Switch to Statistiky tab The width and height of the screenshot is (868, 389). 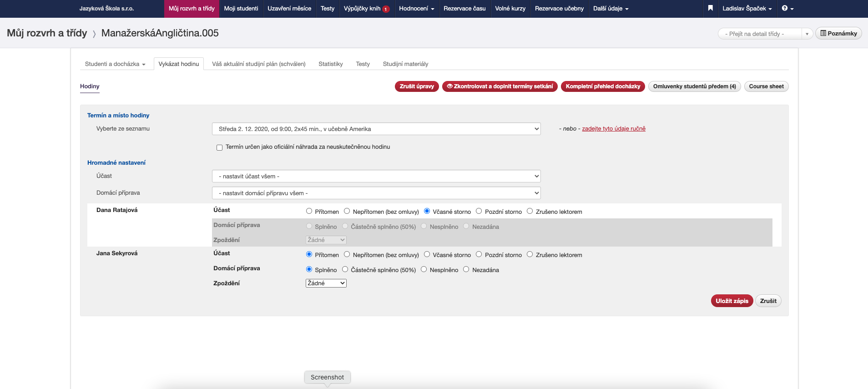(x=331, y=64)
